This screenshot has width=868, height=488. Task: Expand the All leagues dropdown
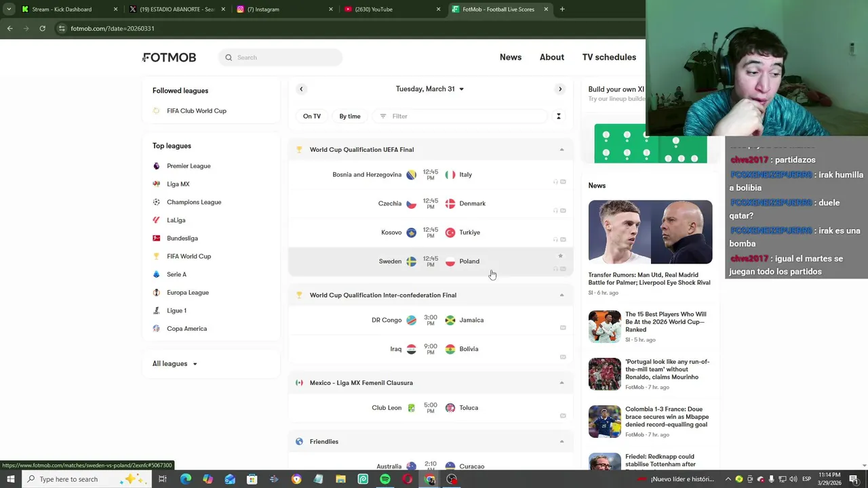coord(175,364)
